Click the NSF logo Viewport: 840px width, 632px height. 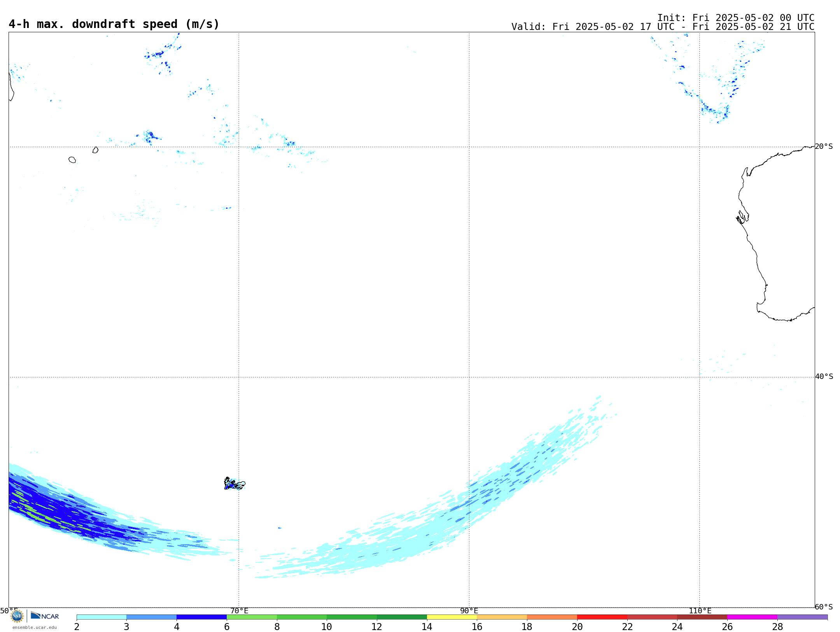pos(17,616)
